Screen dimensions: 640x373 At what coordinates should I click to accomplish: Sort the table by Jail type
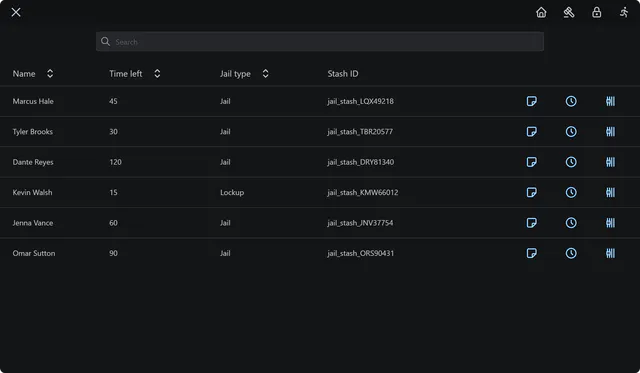265,73
